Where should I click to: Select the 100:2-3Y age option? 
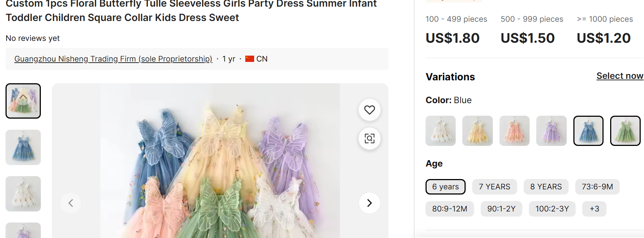click(x=552, y=209)
